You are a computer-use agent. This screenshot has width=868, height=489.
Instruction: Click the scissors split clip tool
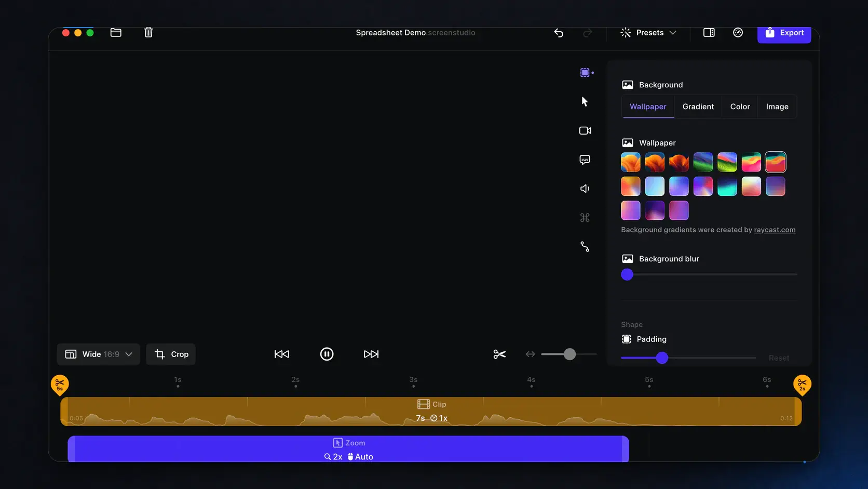(499, 354)
